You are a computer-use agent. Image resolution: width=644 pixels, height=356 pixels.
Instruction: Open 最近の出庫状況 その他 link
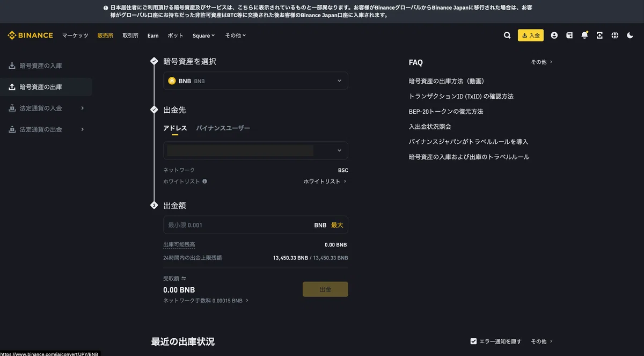coord(541,342)
